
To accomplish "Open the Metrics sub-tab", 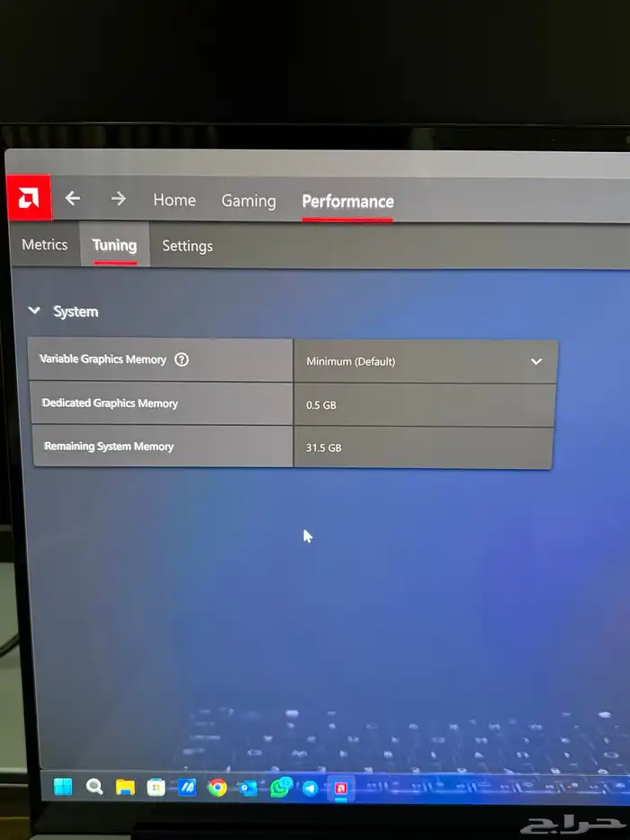I will coord(44,244).
